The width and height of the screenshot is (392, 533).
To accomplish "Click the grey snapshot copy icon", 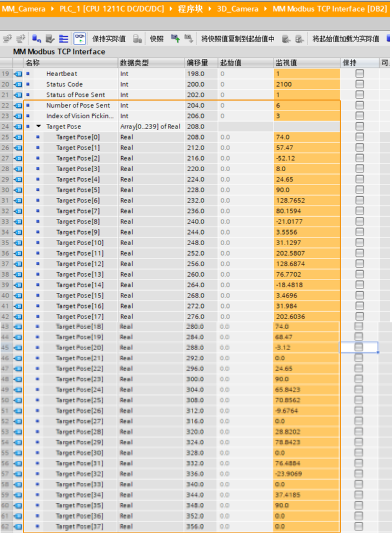I will pyautogui.click(x=188, y=39).
